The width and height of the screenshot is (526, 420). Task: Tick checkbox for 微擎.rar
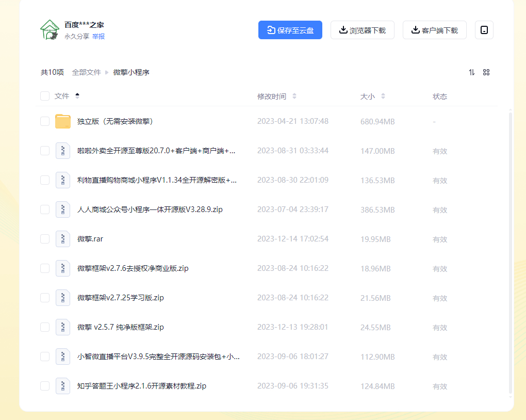coord(45,239)
